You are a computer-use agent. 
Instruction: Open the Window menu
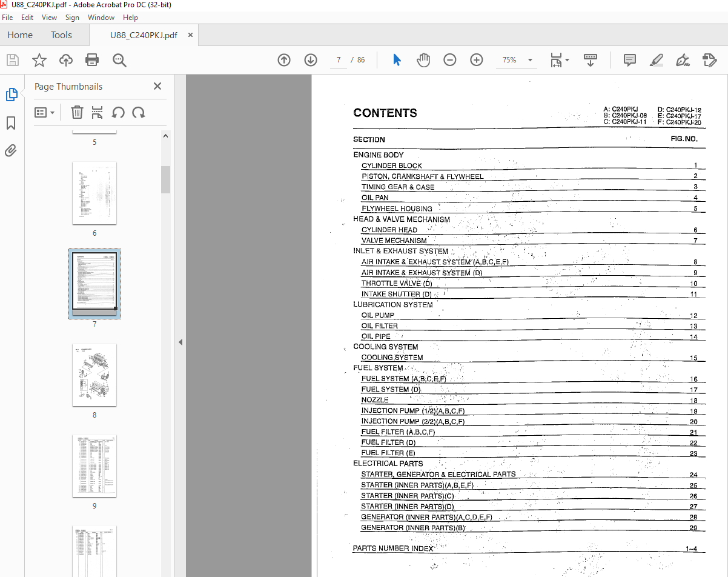point(101,18)
